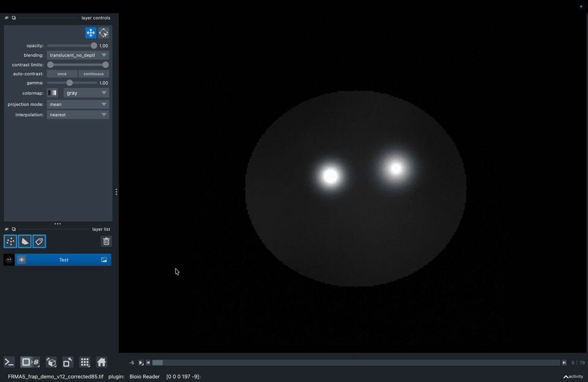Click the Test layer thumbnail
Viewport: 588px width, 382px height.
tap(9, 260)
